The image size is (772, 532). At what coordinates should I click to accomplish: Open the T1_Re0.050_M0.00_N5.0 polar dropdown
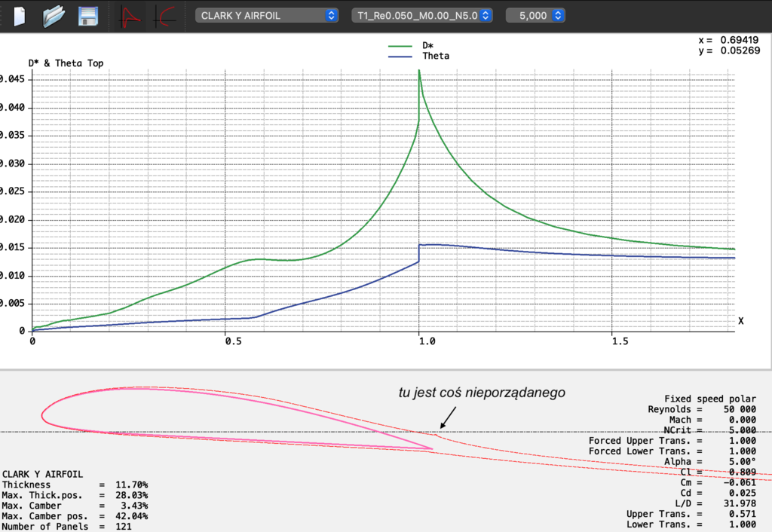click(422, 16)
